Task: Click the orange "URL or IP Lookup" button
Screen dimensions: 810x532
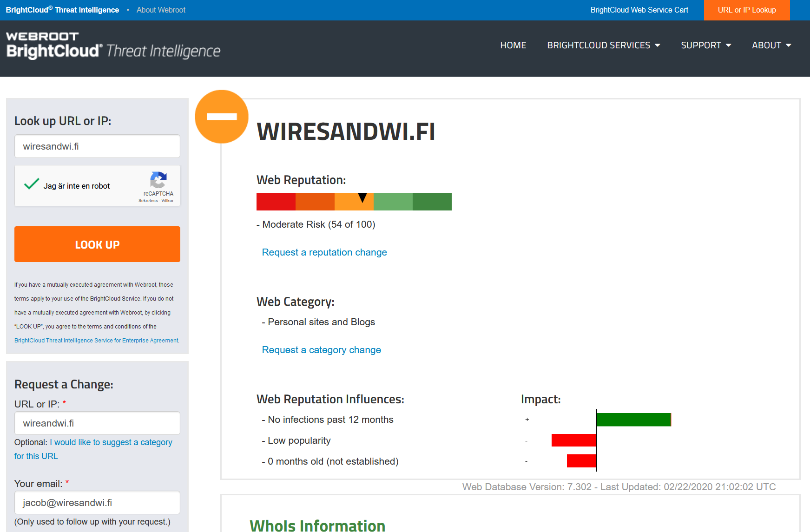Action: (x=746, y=10)
